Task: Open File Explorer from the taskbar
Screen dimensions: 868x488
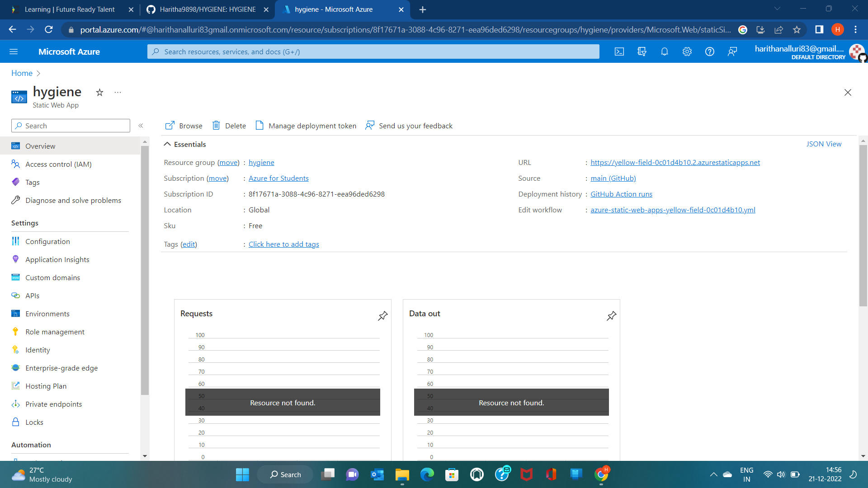Action: pos(402,474)
